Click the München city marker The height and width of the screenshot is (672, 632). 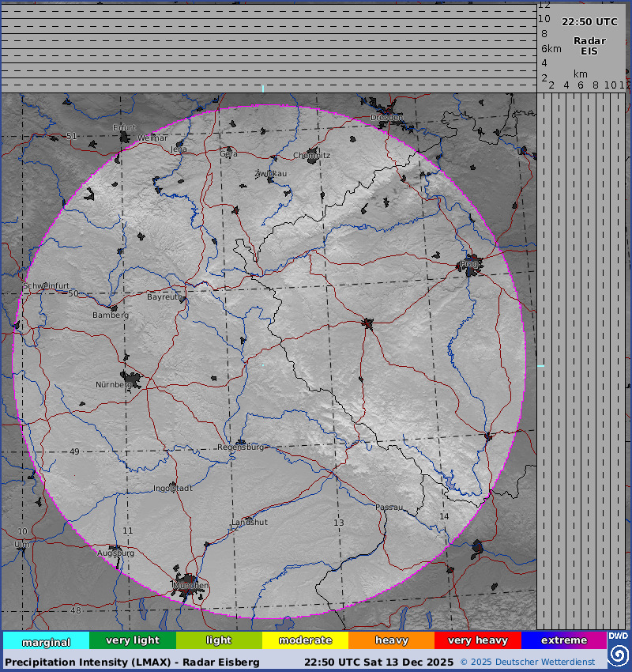tap(188, 585)
